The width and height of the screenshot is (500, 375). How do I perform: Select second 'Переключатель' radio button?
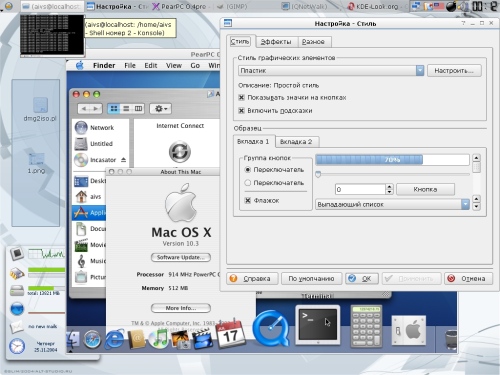248,183
